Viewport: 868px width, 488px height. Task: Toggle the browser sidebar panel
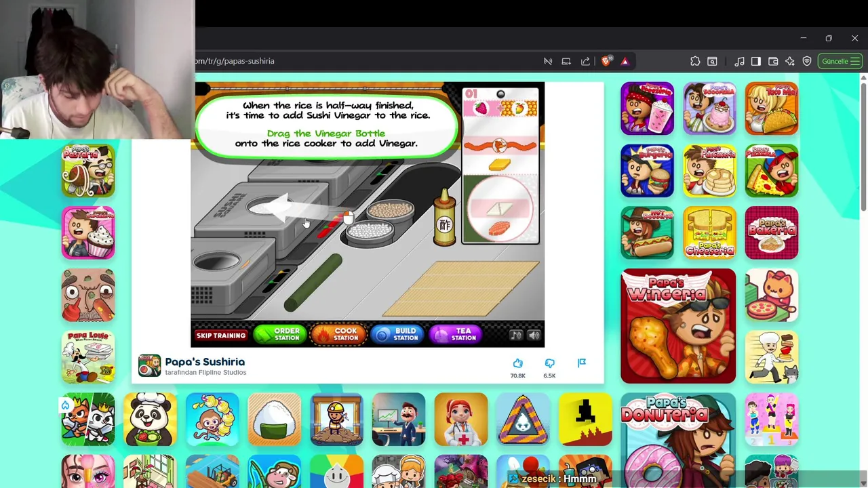pyautogui.click(x=756, y=61)
